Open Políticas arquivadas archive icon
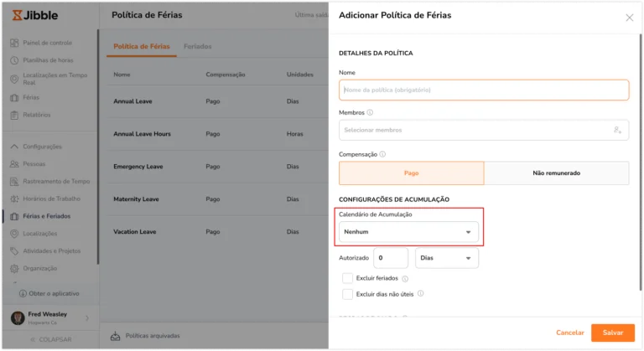The width and height of the screenshot is (644, 351). (x=116, y=336)
